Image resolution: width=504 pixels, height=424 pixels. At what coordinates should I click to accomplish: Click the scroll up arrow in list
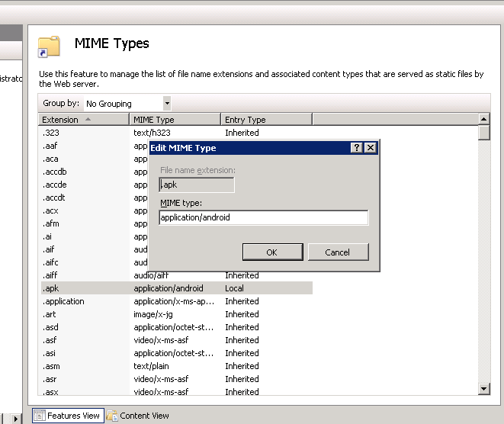[x=483, y=119]
